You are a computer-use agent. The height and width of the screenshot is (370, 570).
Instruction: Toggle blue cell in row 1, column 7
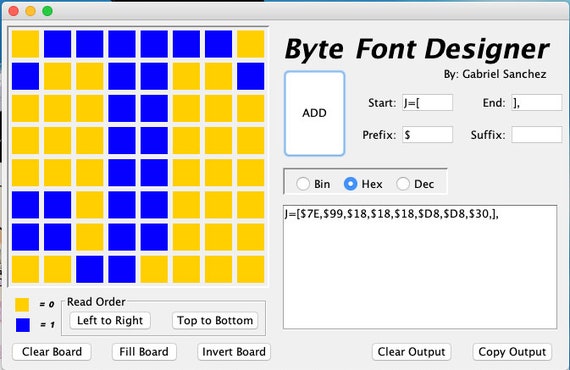click(218, 44)
